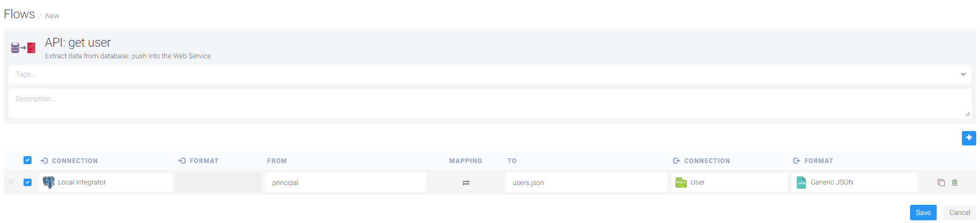Toggle the select-all checkbox in table header
Viewport: 980px width, 223px height.
point(28,160)
